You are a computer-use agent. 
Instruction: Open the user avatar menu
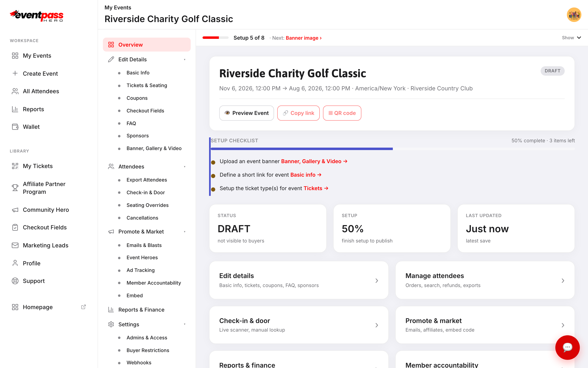pos(574,15)
